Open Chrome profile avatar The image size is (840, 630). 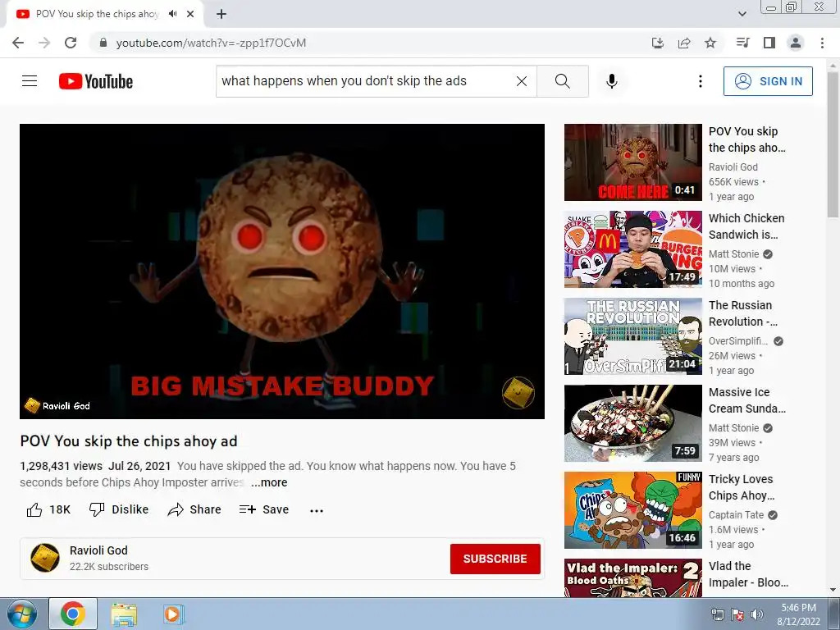(x=796, y=43)
